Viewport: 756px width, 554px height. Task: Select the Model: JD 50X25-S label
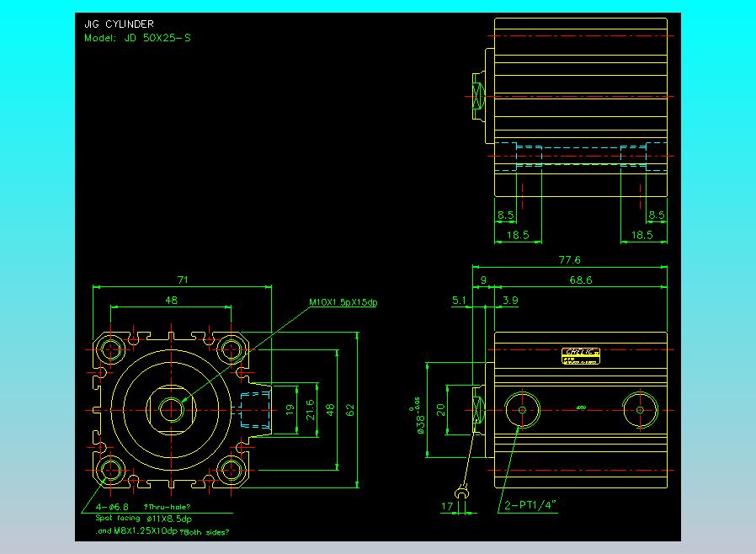(137, 38)
